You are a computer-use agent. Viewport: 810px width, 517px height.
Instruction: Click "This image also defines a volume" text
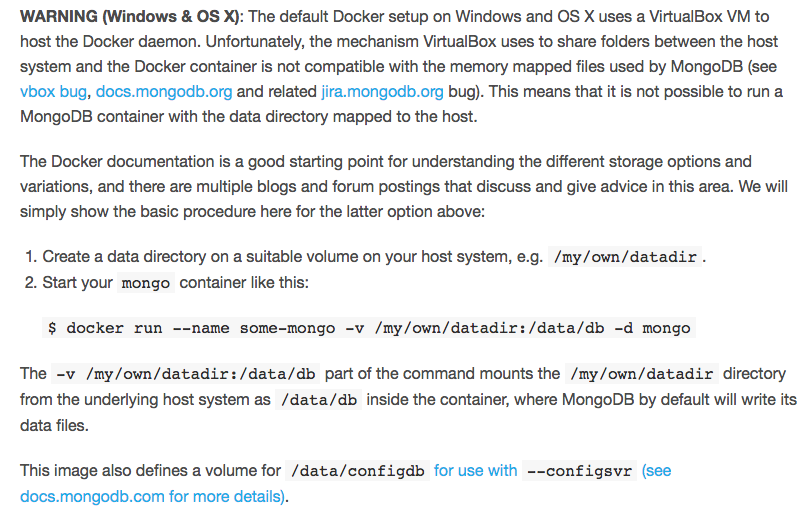[x=150, y=470]
